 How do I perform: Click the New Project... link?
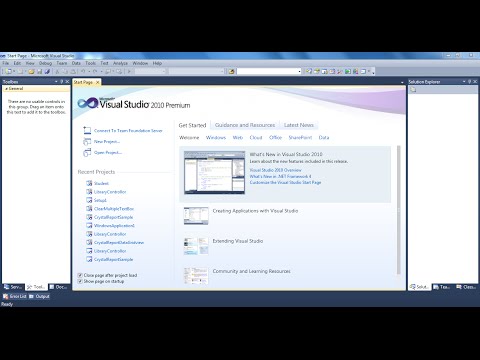[x=107, y=142]
